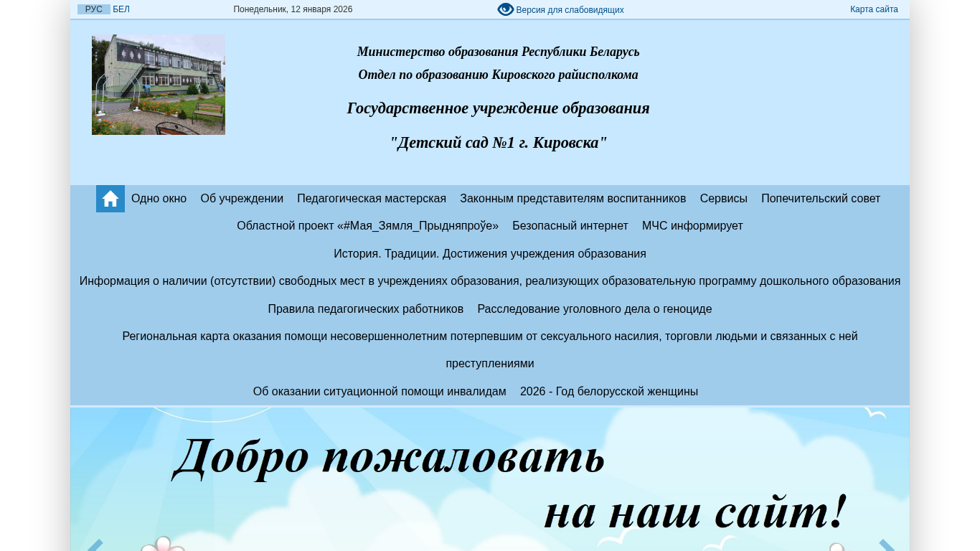Expand Законным представителям воспитанников menu

[573, 199]
